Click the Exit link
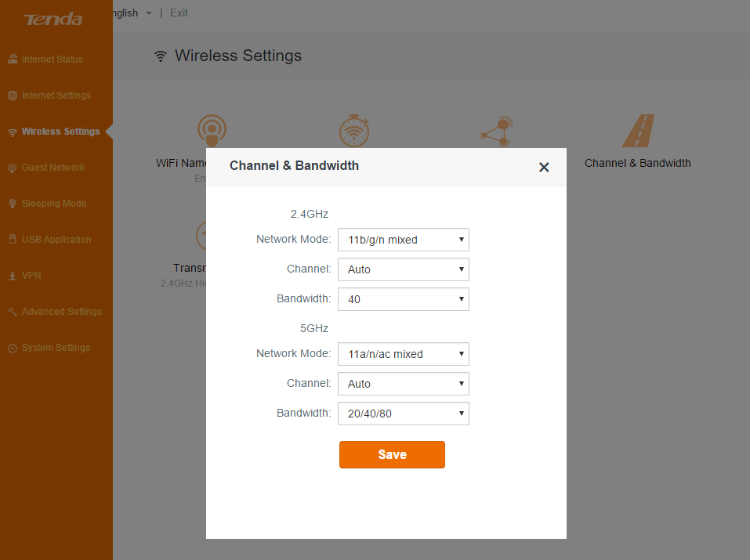 coord(179,13)
